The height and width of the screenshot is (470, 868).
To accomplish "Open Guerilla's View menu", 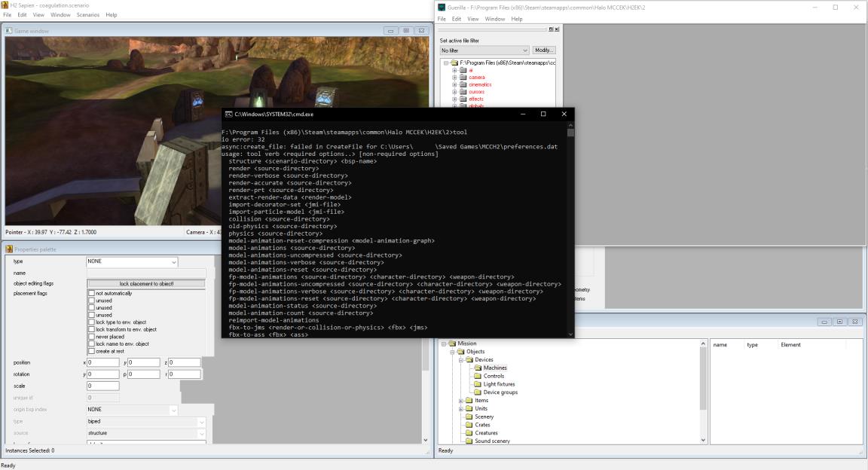I will click(x=472, y=19).
